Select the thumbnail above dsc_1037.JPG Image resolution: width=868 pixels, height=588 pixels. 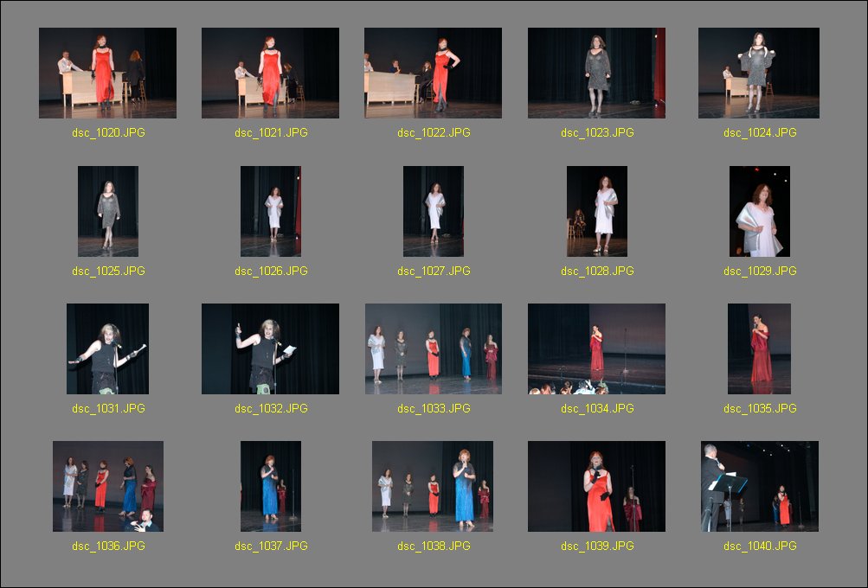[271, 486]
